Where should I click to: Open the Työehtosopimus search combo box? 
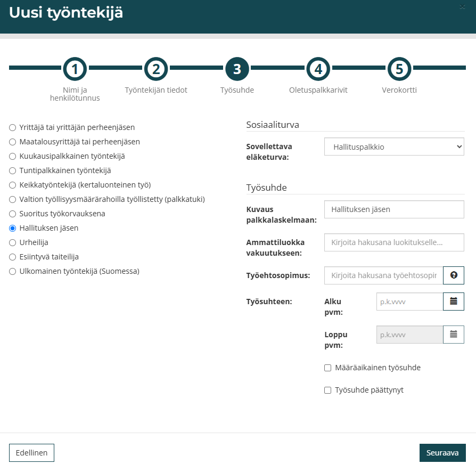[384, 275]
